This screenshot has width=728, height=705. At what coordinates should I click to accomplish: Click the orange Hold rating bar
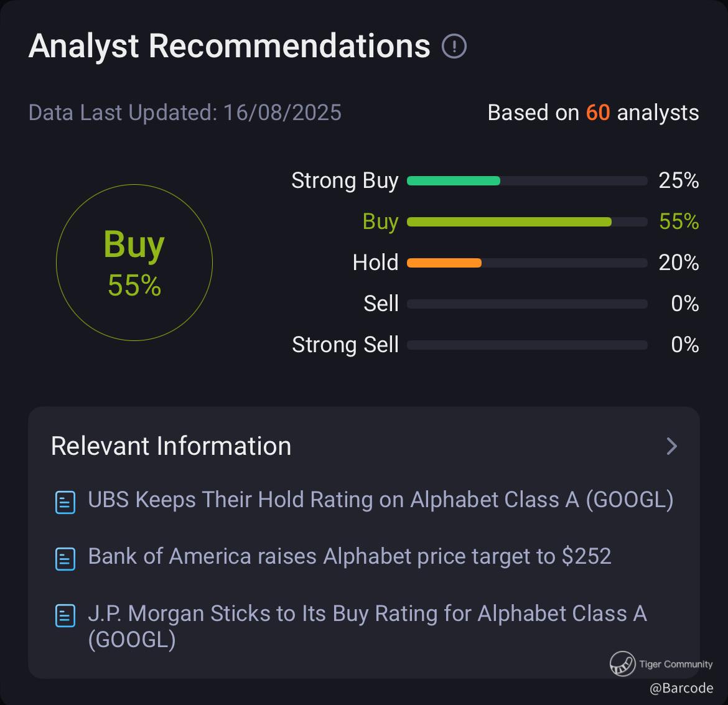[444, 263]
